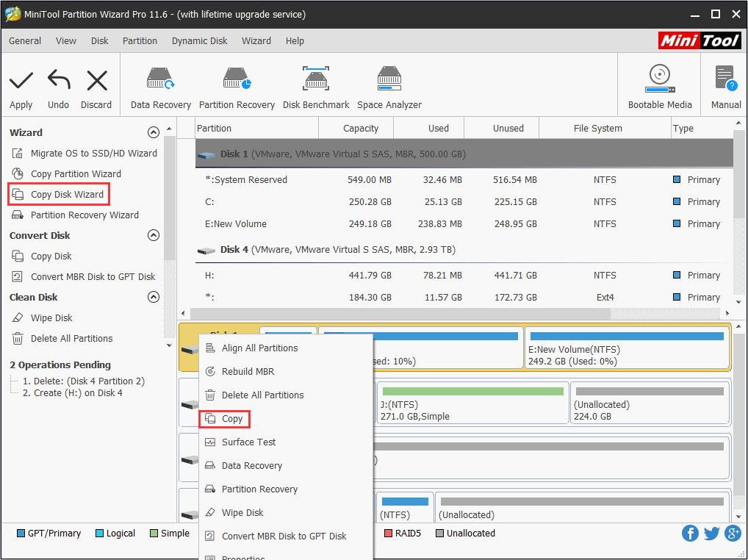
Task: Click the Delete All Partitions trash icon in sidebar
Action: tap(18, 338)
